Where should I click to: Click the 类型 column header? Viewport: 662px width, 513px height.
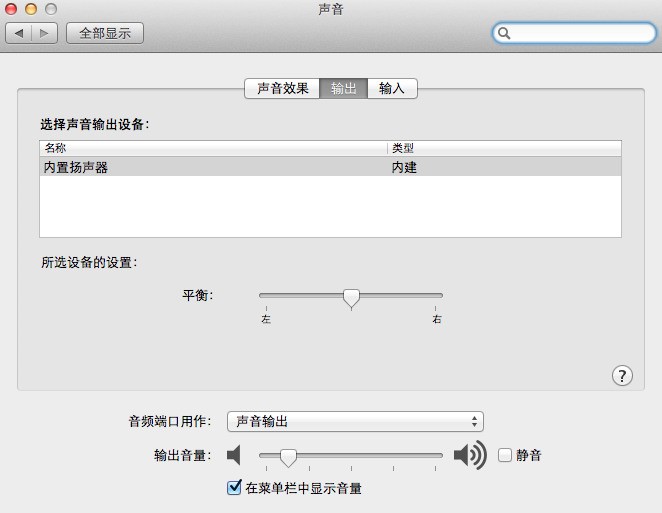504,148
